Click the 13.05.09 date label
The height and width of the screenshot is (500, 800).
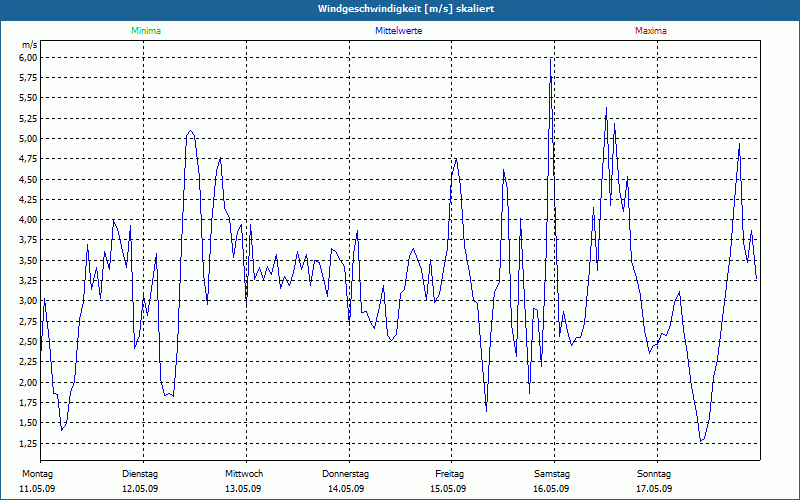(243, 489)
